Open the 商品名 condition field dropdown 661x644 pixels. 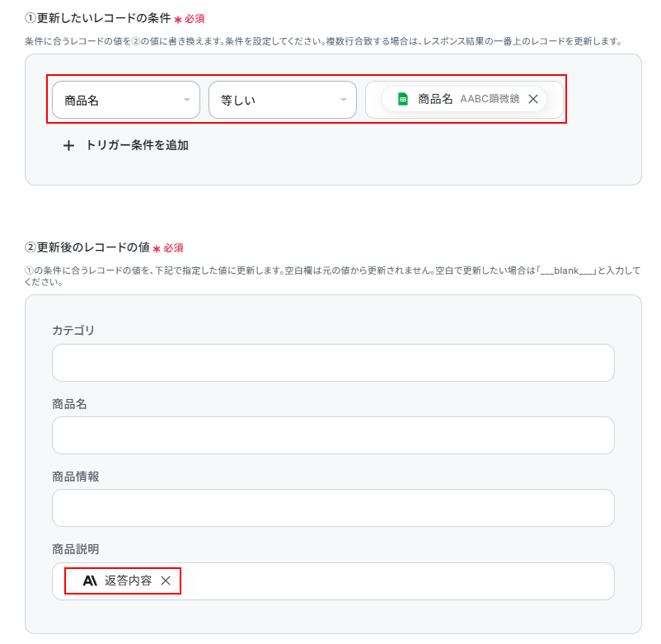125,100
